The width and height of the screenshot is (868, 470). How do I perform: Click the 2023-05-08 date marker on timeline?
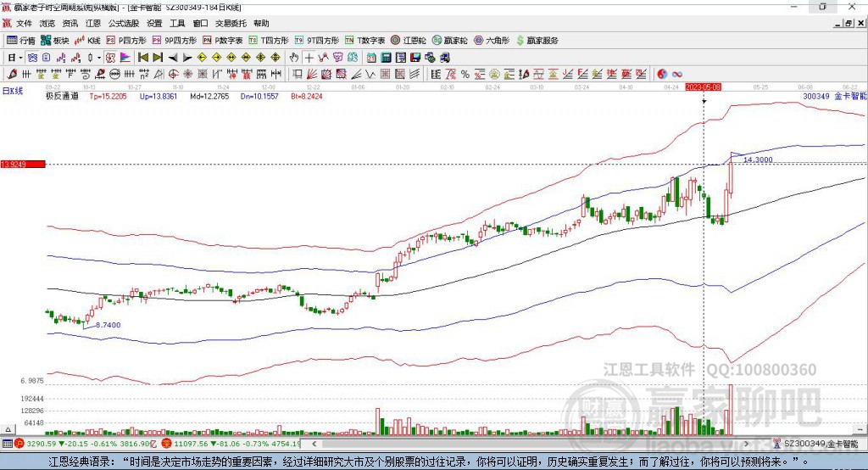click(703, 87)
